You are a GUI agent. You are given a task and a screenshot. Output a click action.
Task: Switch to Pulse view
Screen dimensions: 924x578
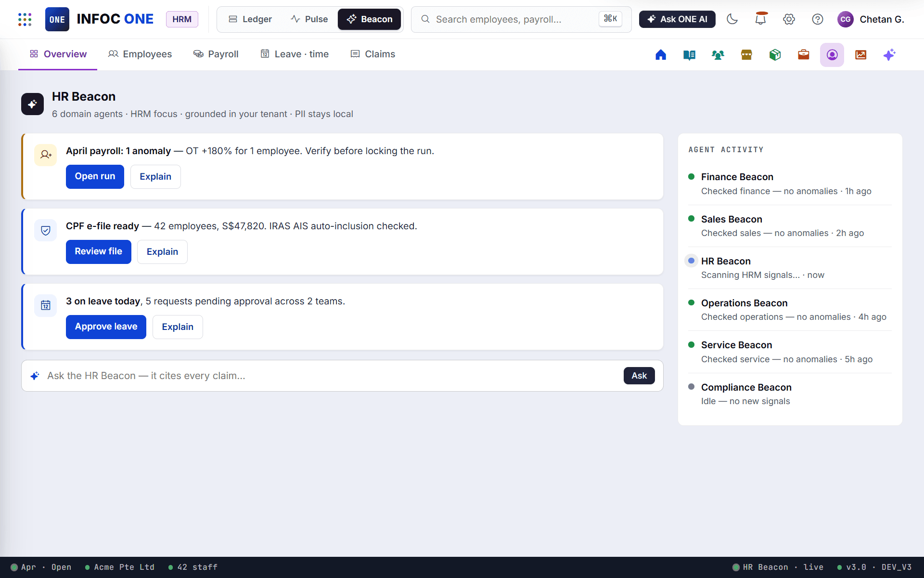[309, 19]
